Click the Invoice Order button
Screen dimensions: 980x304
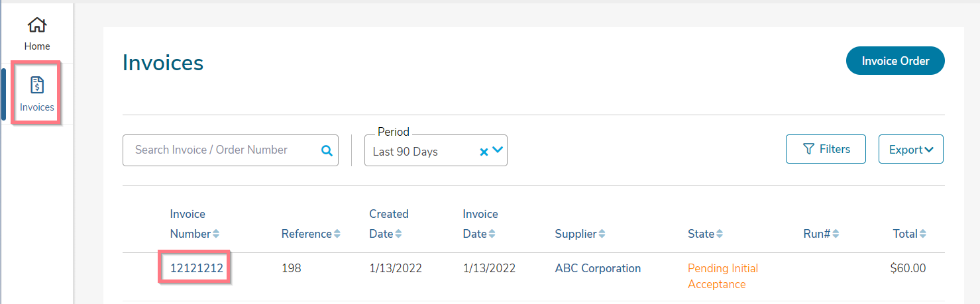click(x=895, y=61)
